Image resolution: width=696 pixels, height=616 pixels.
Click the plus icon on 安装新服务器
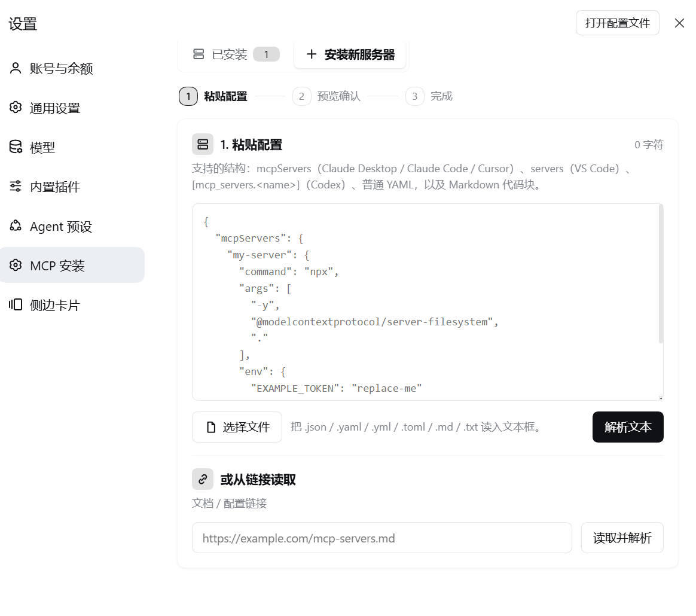312,54
